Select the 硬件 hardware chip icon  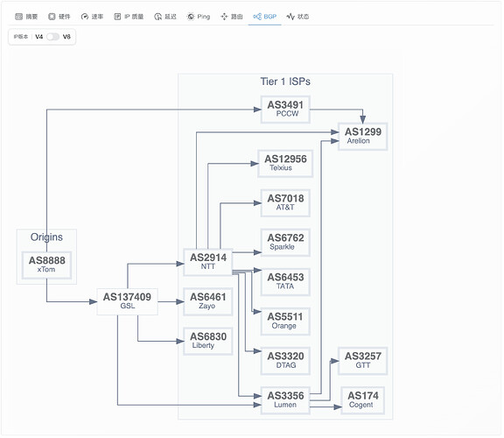pos(52,17)
